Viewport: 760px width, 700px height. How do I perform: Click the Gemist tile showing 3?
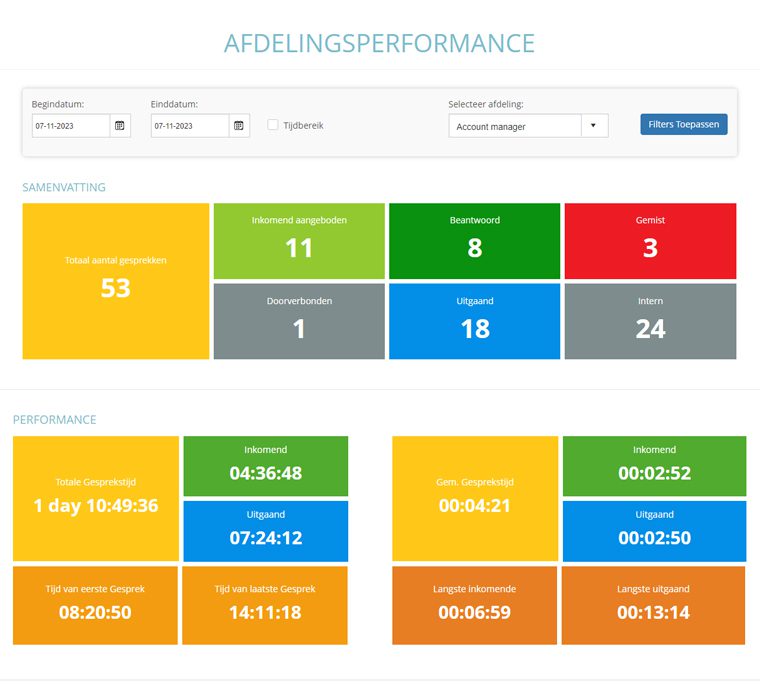coord(650,241)
